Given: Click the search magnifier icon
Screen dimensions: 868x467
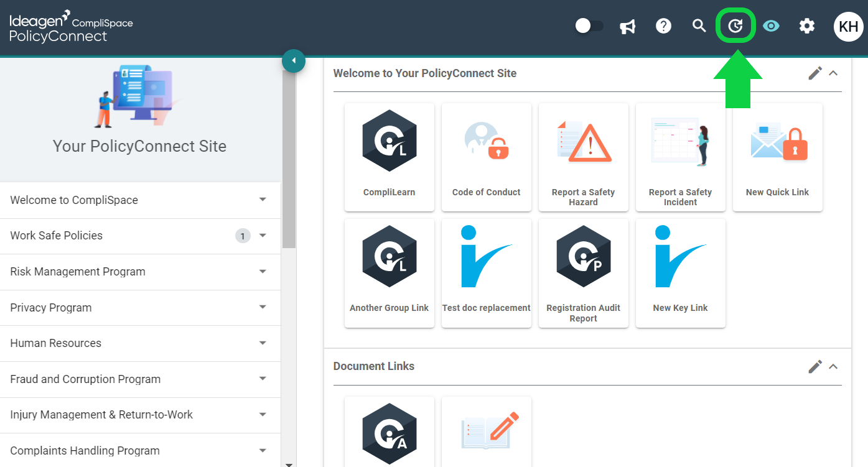Looking at the screenshot, I should pos(699,26).
